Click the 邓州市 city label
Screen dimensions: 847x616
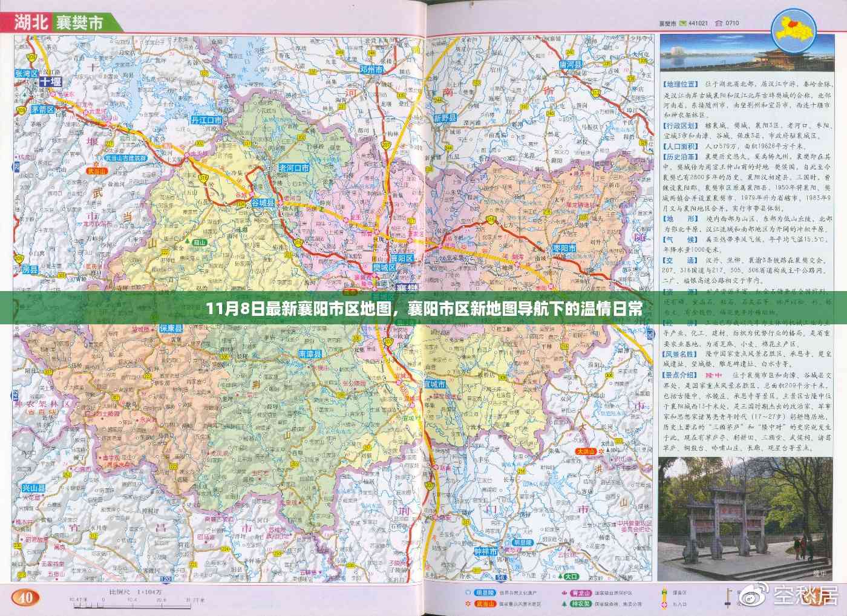point(371,70)
